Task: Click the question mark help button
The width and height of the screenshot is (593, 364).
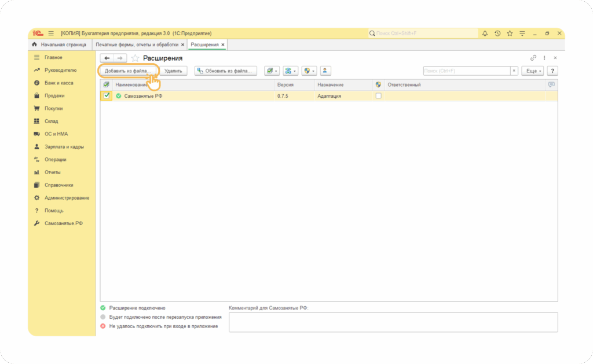Action: coord(552,71)
